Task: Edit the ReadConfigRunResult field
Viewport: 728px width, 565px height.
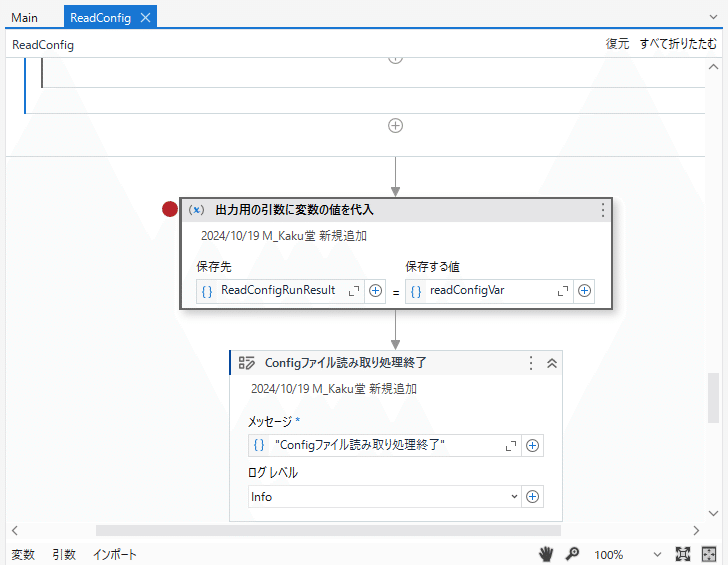Action: [x=278, y=291]
